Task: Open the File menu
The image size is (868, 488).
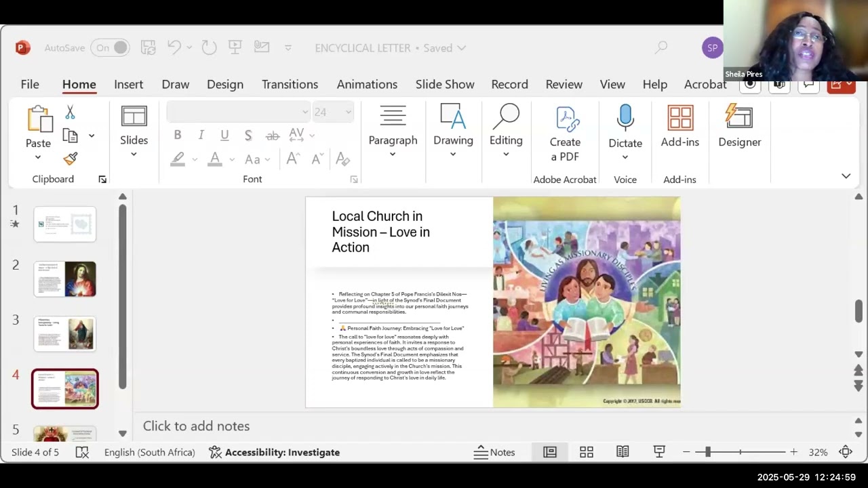Action: tap(30, 84)
